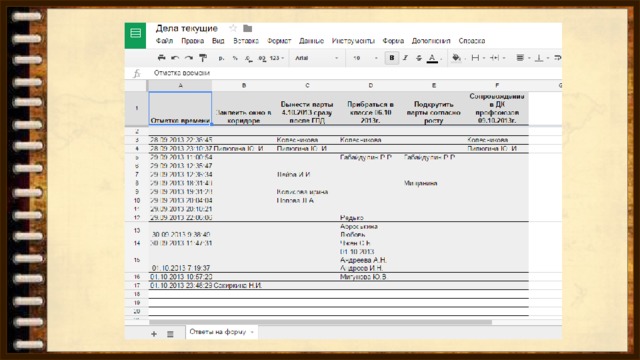Image resolution: width=640 pixels, height=360 pixels.
Task: Star the document Дела текущие
Action: [233, 28]
